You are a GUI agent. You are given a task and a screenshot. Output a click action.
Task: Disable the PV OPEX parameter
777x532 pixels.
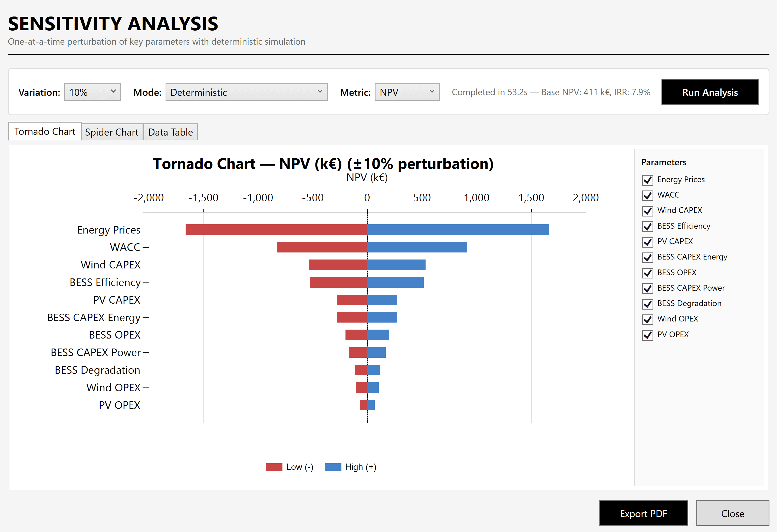(648, 335)
